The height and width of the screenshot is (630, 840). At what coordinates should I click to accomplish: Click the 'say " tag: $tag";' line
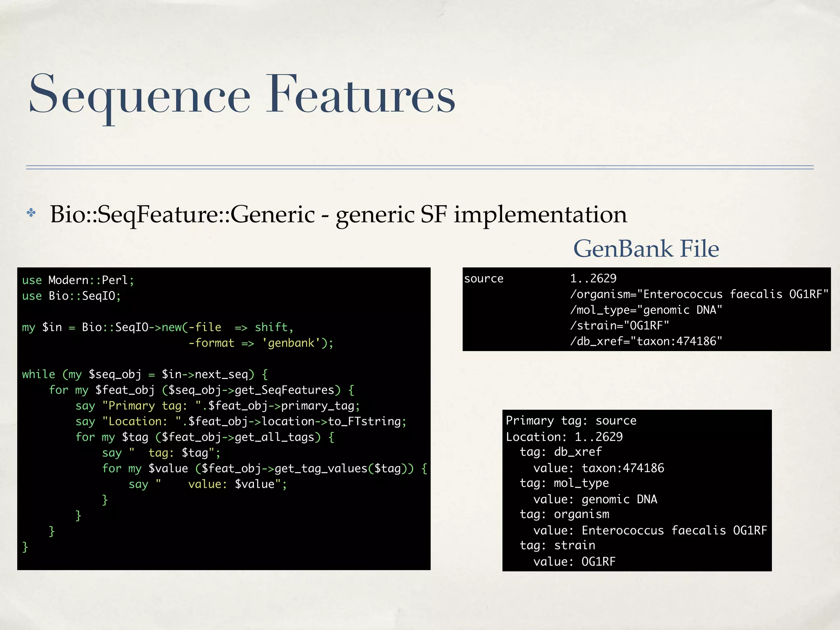coord(162,453)
